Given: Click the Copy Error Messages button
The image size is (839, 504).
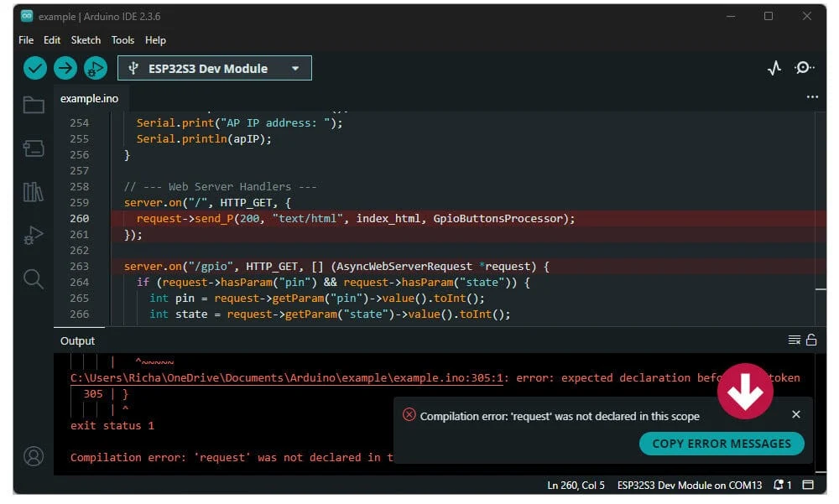Looking at the screenshot, I should click(x=722, y=444).
